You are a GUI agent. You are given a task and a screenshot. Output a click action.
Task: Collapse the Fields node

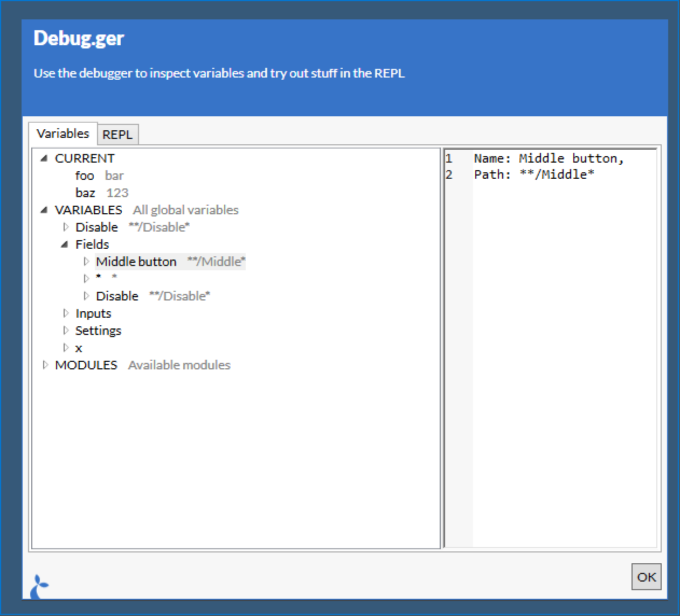65,244
